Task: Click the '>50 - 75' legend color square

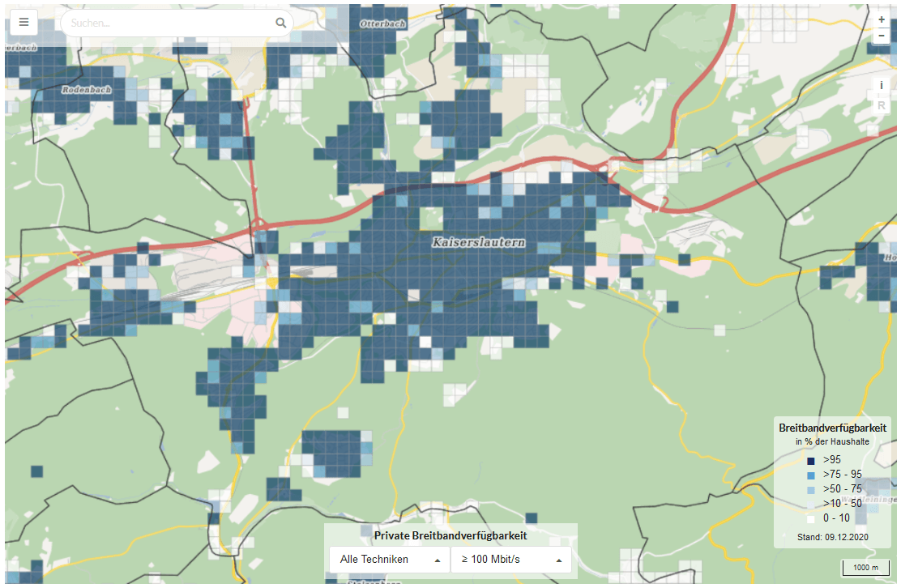Action: click(810, 489)
